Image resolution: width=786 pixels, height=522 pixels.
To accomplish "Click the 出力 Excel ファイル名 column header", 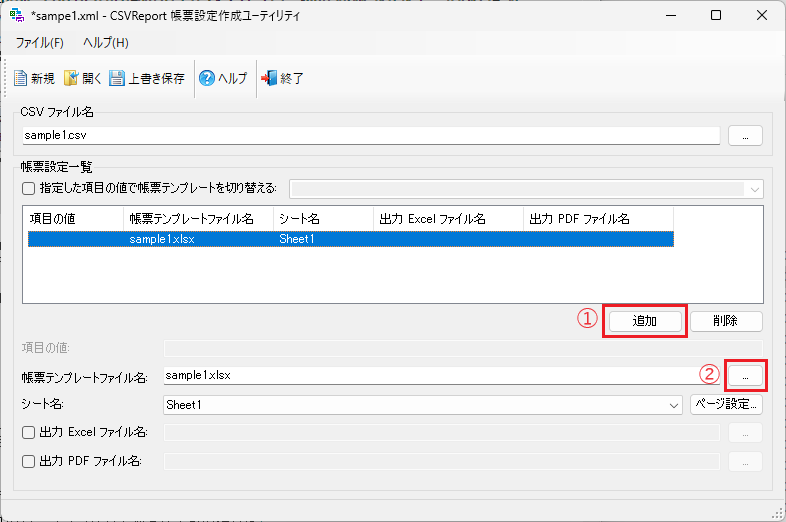I will pyautogui.click(x=449, y=219).
